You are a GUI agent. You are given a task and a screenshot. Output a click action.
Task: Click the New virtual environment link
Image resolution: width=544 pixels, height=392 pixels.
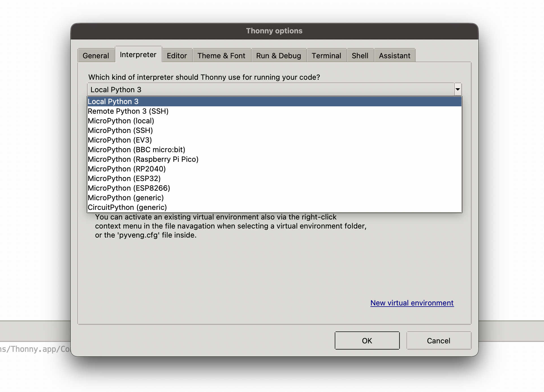[412, 303]
